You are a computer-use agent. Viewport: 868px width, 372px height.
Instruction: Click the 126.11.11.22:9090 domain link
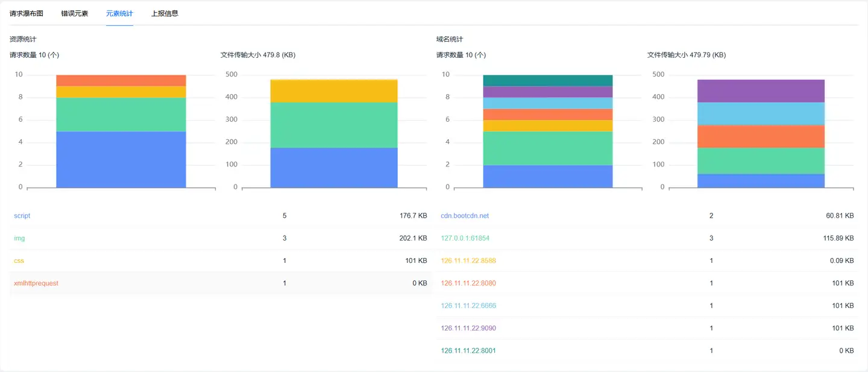468,329
